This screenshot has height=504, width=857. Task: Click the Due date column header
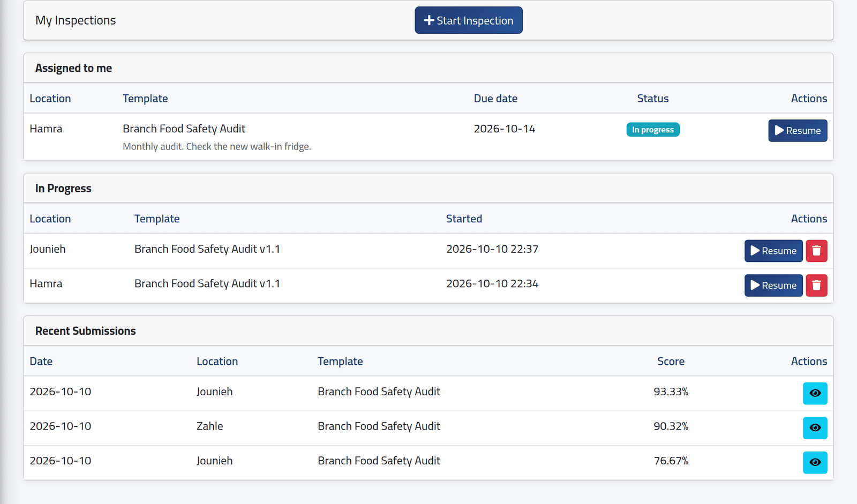[x=495, y=99]
